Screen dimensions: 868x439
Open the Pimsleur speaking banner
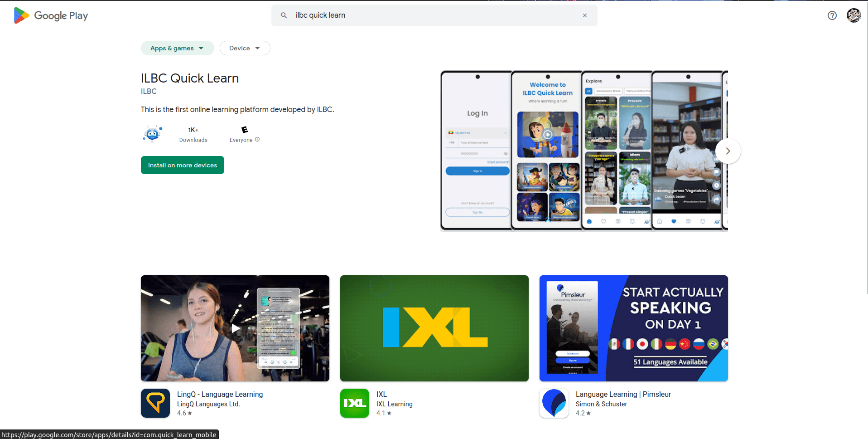coord(634,328)
